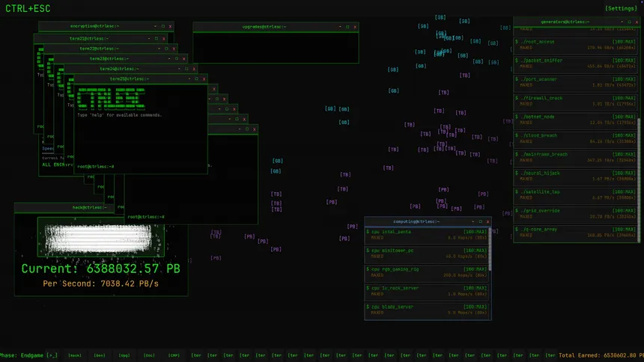Maximize the computing@ctrlesc window
Image resolution: width=644 pixels, height=362 pixels.
coord(480,221)
